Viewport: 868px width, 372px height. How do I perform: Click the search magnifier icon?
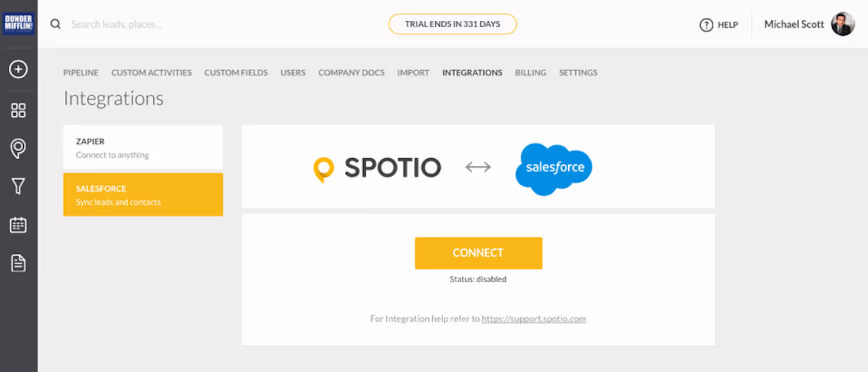(x=56, y=24)
